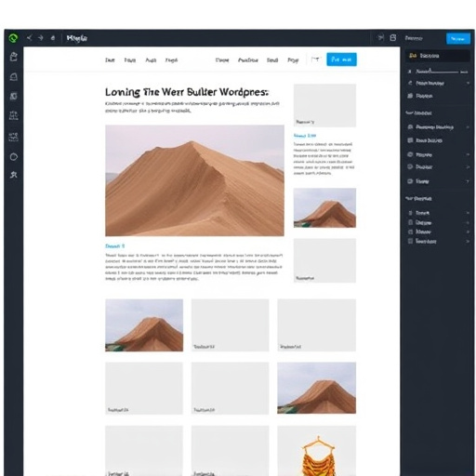Select the circle icon in left sidebar
Viewport: 476px width, 476px height.
14,157
